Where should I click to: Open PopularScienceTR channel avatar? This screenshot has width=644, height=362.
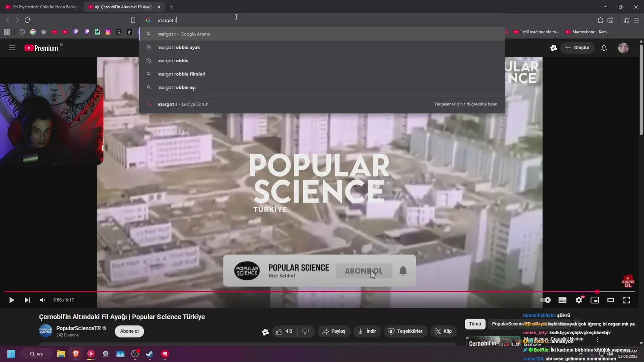[x=46, y=331]
